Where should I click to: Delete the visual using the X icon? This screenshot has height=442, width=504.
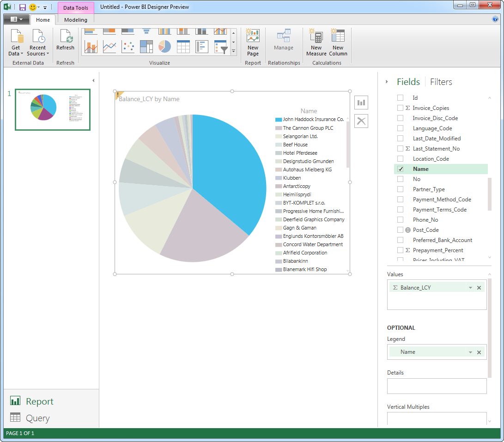coord(361,121)
